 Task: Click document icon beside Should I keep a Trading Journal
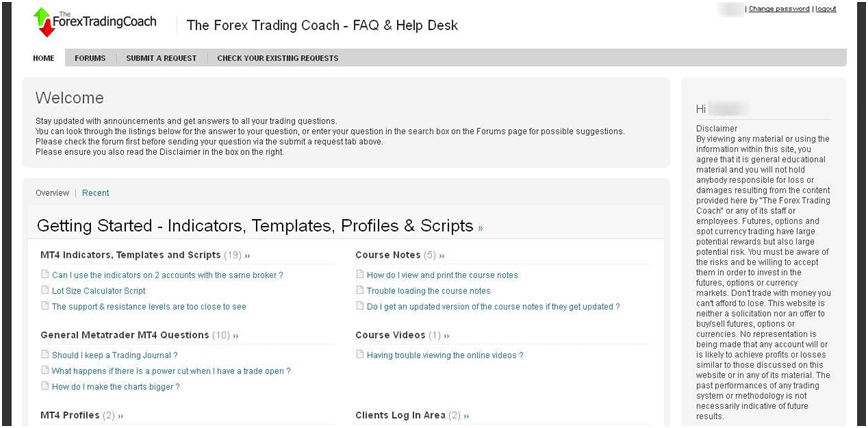click(x=45, y=355)
